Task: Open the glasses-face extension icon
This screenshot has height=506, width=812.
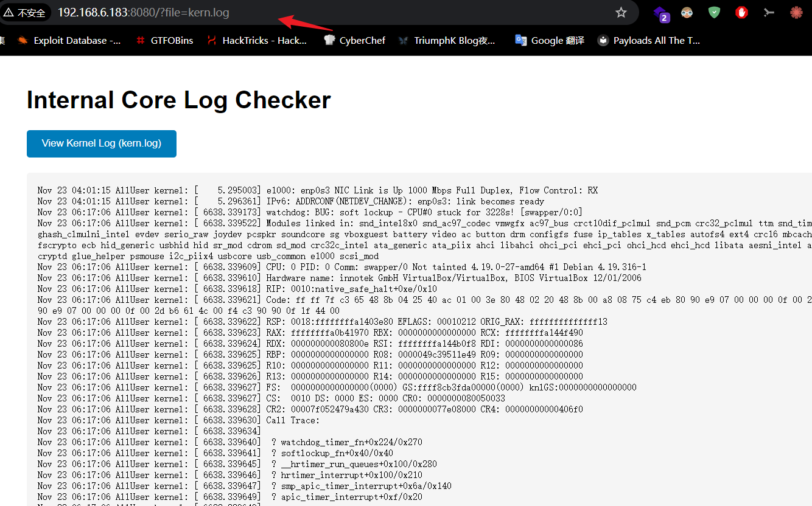Action: pos(687,12)
